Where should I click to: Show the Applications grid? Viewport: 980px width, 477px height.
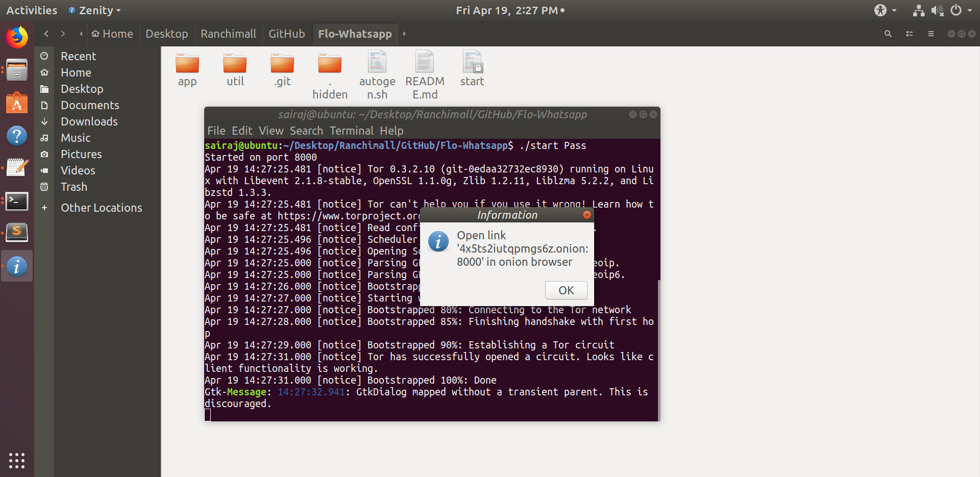(17, 460)
